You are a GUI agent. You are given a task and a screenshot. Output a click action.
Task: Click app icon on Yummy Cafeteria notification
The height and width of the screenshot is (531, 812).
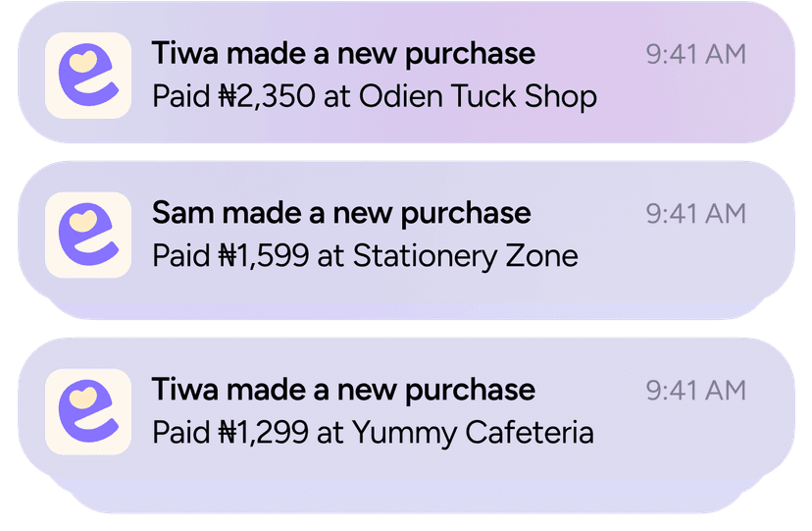[88, 412]
